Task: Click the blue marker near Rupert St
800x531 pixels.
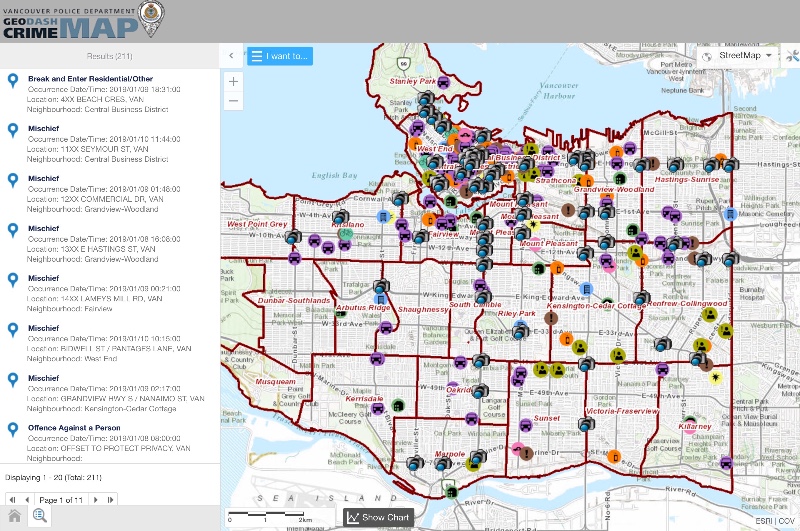Action: [730, 214]
